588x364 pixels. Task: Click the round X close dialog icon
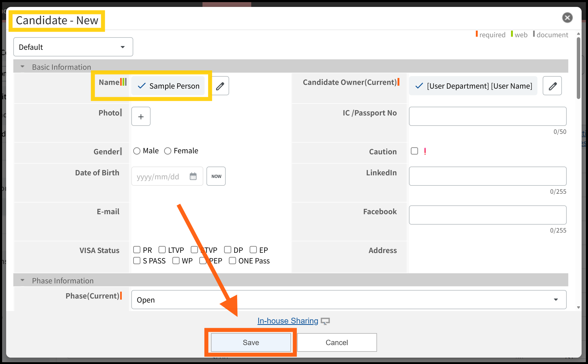tap(567, 18)
